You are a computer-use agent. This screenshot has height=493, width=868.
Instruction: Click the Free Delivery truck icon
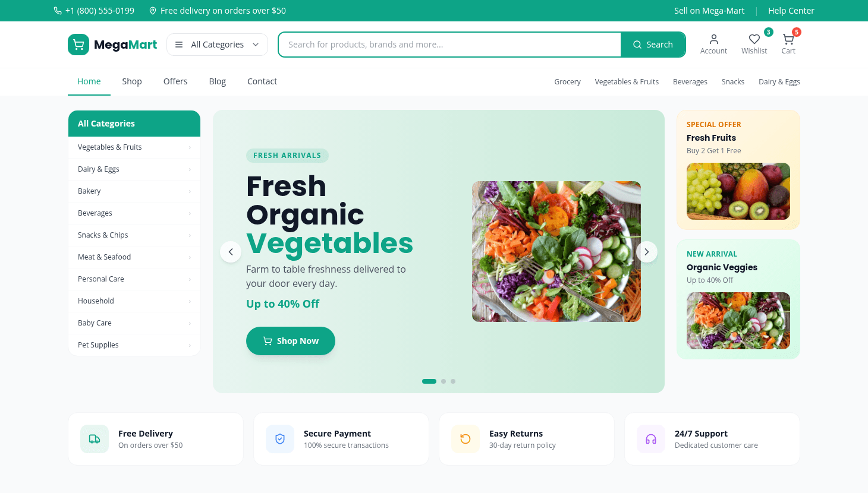(95, 439)
